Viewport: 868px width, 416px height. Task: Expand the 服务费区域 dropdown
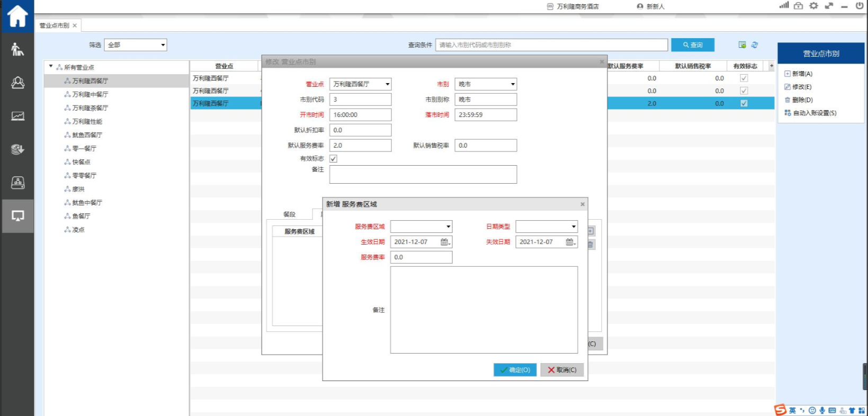(448, 227)
